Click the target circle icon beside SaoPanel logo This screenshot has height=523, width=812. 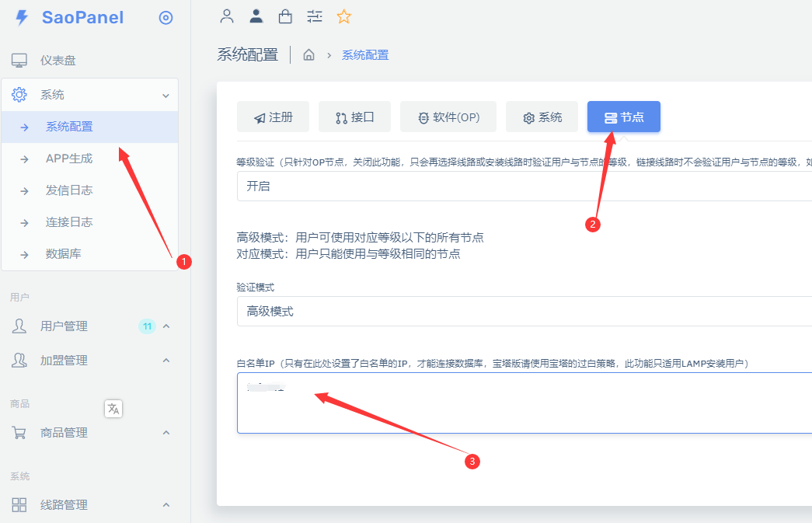tap(166, 18)
